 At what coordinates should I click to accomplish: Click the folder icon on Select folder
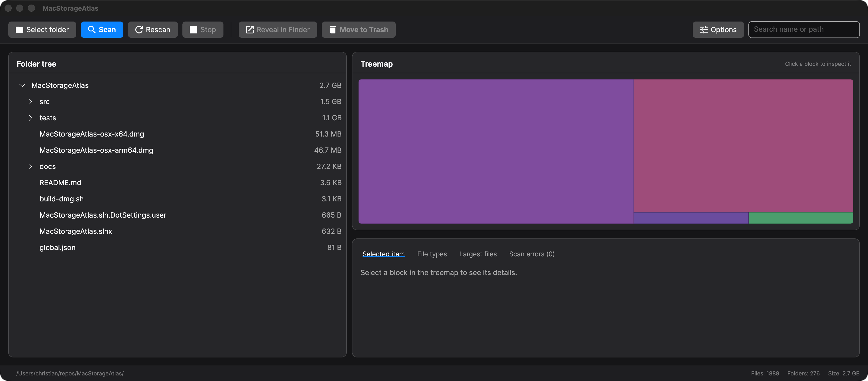(x=20, y=30)
